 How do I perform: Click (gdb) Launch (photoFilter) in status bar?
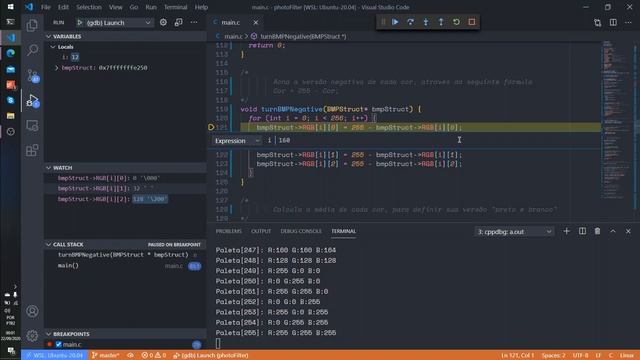(211, 355)
